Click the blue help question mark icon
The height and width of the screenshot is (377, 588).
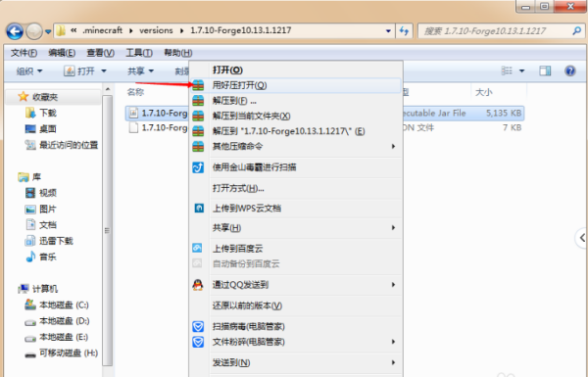click(x=570, y=71)
